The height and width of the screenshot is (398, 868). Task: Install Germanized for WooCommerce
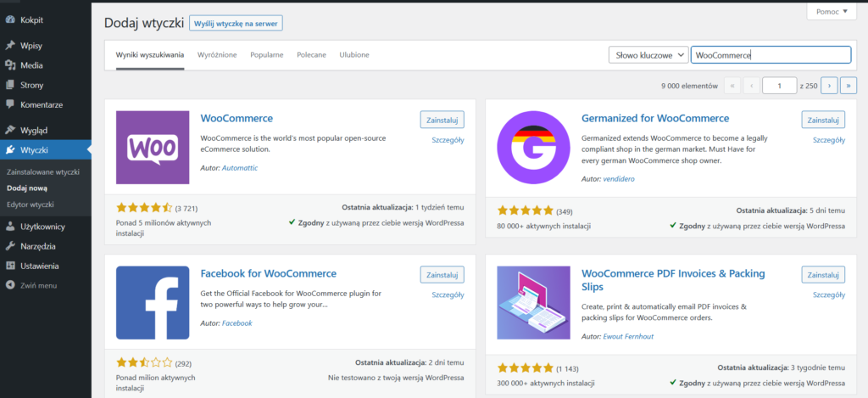[823, 119]
